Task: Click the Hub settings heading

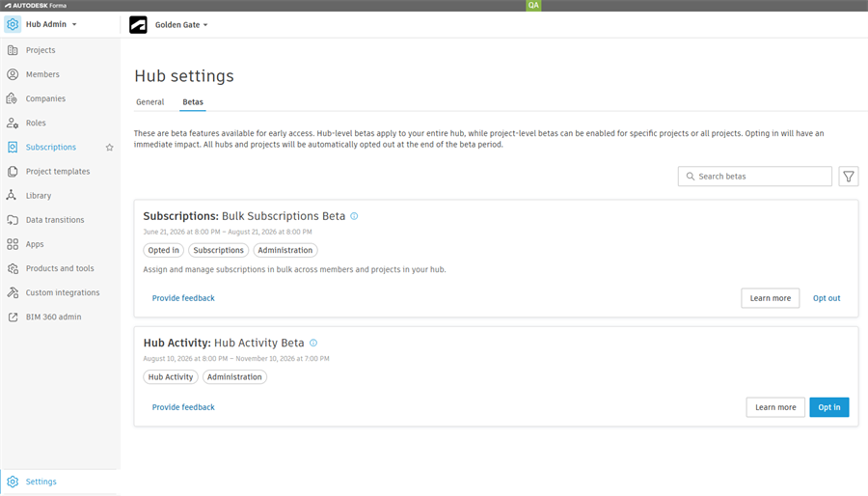Action: tap(184, 76)
